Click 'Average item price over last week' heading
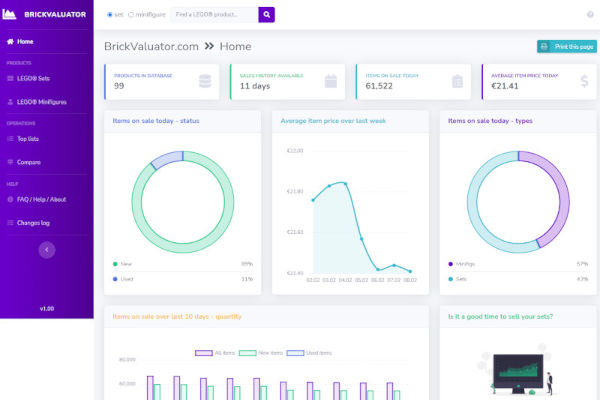 pos(333,121)
